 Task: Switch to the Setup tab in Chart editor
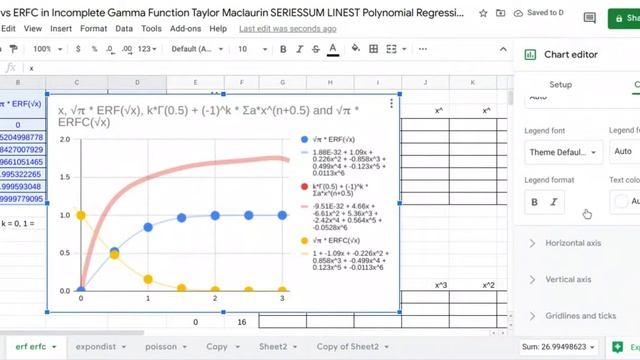click(x=560, y=84)
